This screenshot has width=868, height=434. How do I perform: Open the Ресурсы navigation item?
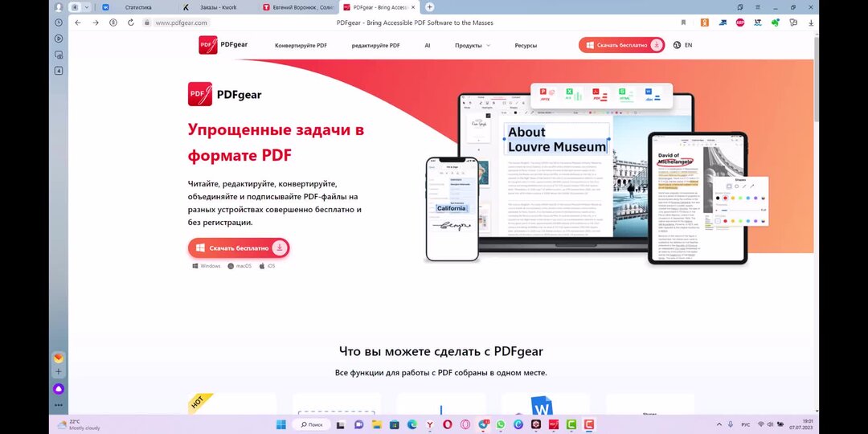pyautogui.click(x=526, y=45)
